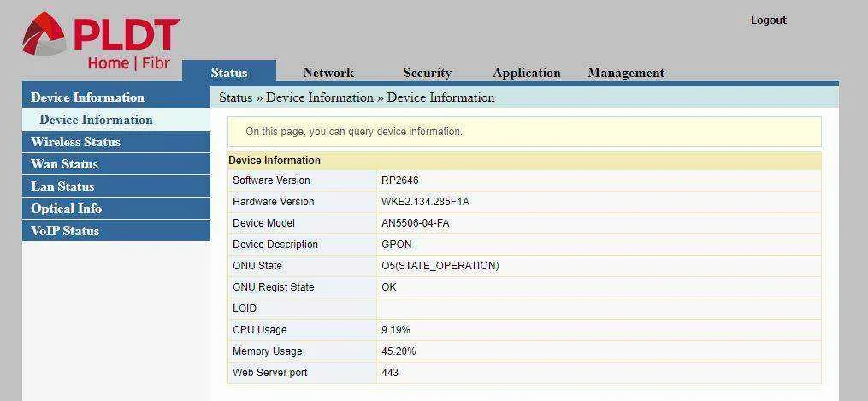
Task: Select the value 45.20%
Action: click(398, 351)
